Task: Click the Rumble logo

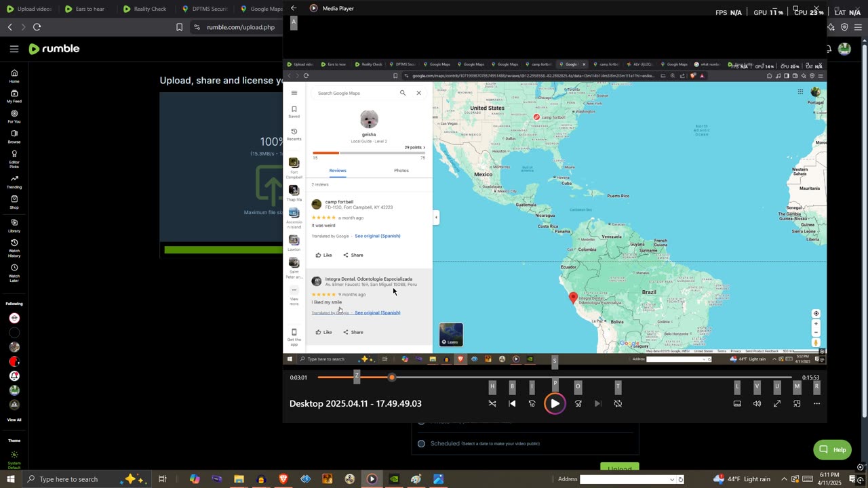Action: (54, 49)
